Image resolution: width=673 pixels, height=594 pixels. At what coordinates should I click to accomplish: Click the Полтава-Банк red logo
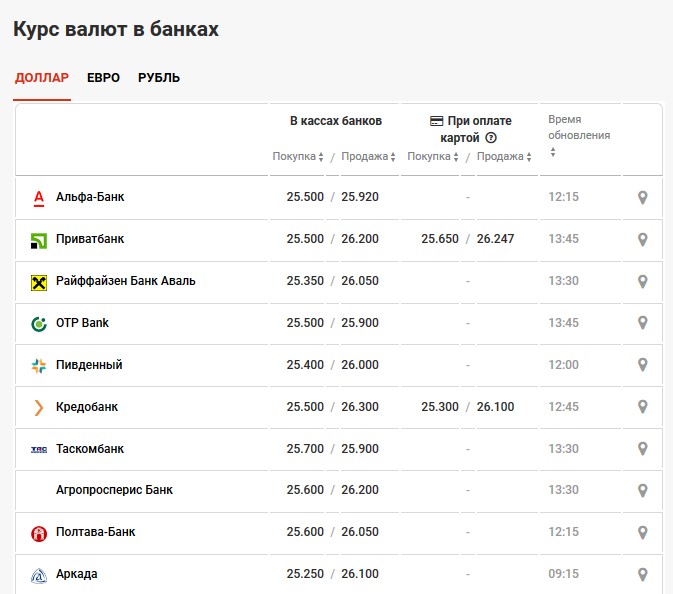39,533
